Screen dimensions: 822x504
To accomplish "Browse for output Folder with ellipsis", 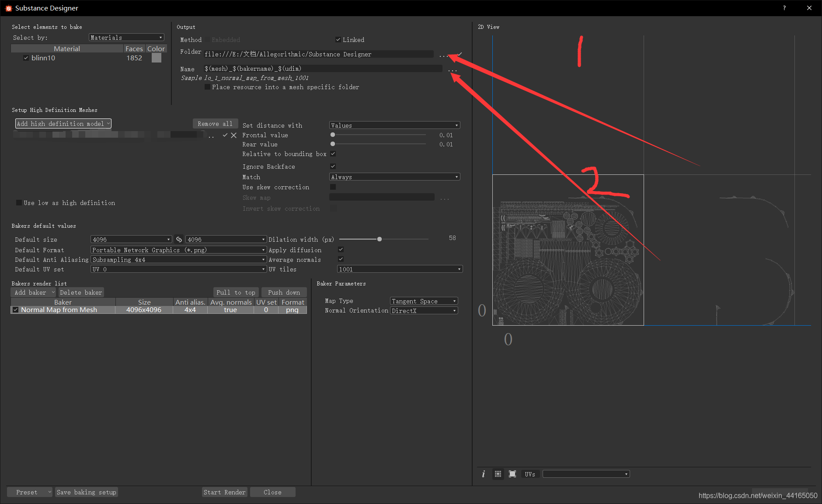I will 443,55.
